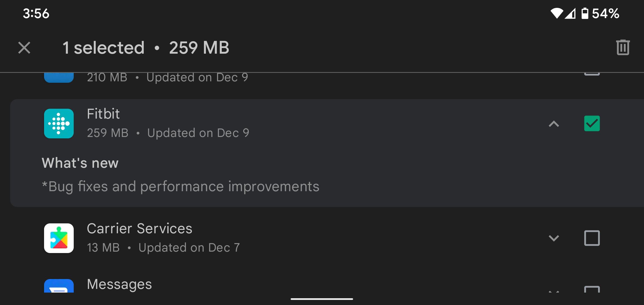
Task: Expand the Carrier Services update details
Action: (554, 238)
